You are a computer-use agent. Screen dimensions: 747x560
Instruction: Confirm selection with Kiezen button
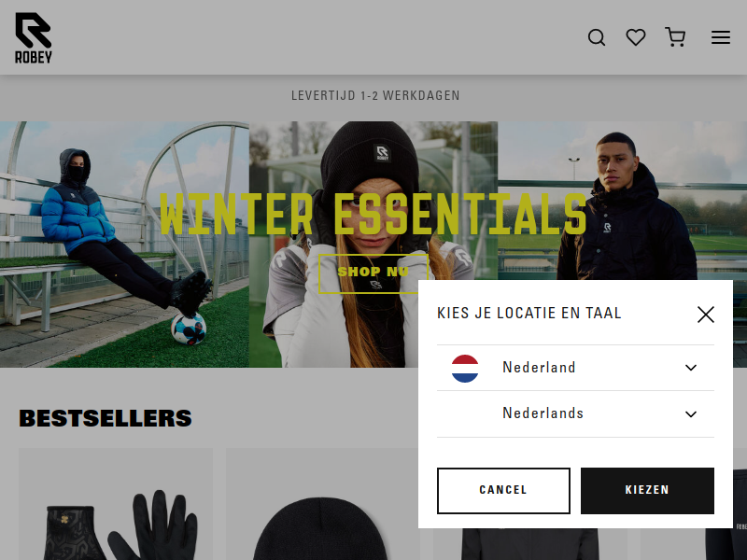[x=647, y=491]
